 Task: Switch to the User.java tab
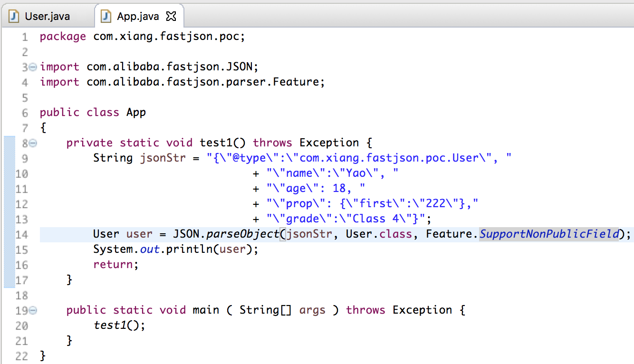pos(47,16)
